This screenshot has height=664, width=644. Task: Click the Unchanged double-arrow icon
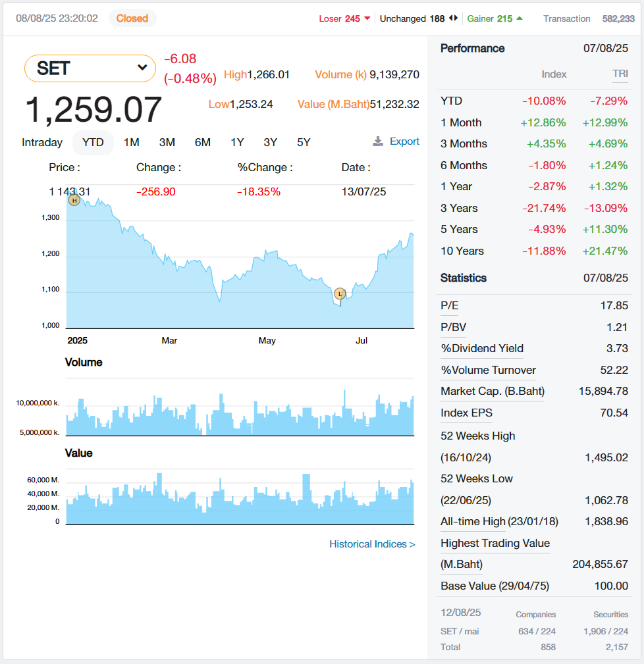tap(453, 18)
